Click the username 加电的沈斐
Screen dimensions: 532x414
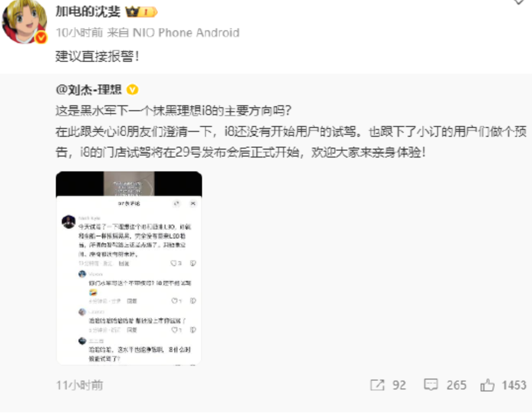[x=88, y=11]
